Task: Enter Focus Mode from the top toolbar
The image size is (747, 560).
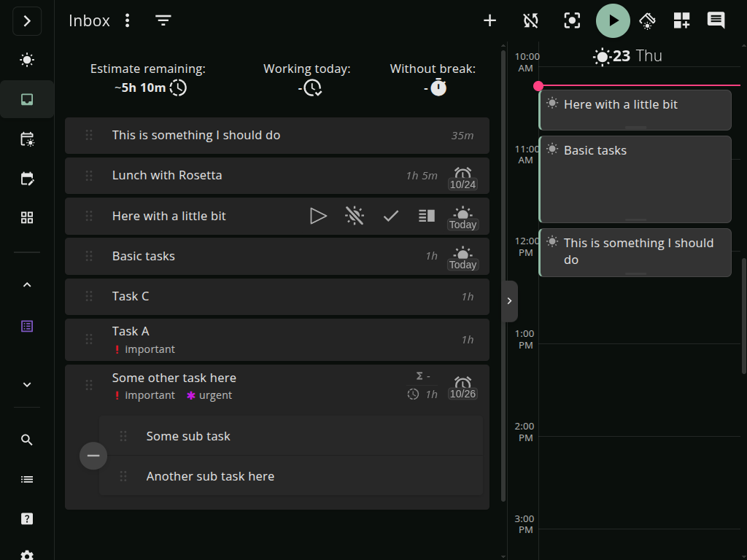Action: click(x=572, y=20)
